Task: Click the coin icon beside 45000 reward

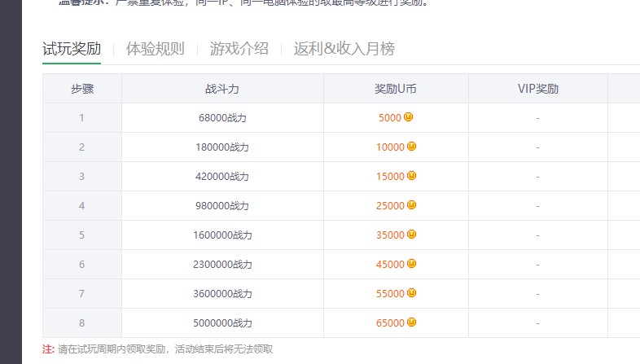Action: (x=412, y=264)
